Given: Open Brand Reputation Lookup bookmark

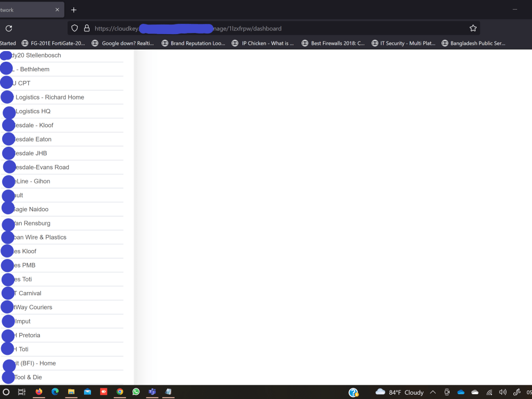Looking at the screenshot, I should coord(194,43).
